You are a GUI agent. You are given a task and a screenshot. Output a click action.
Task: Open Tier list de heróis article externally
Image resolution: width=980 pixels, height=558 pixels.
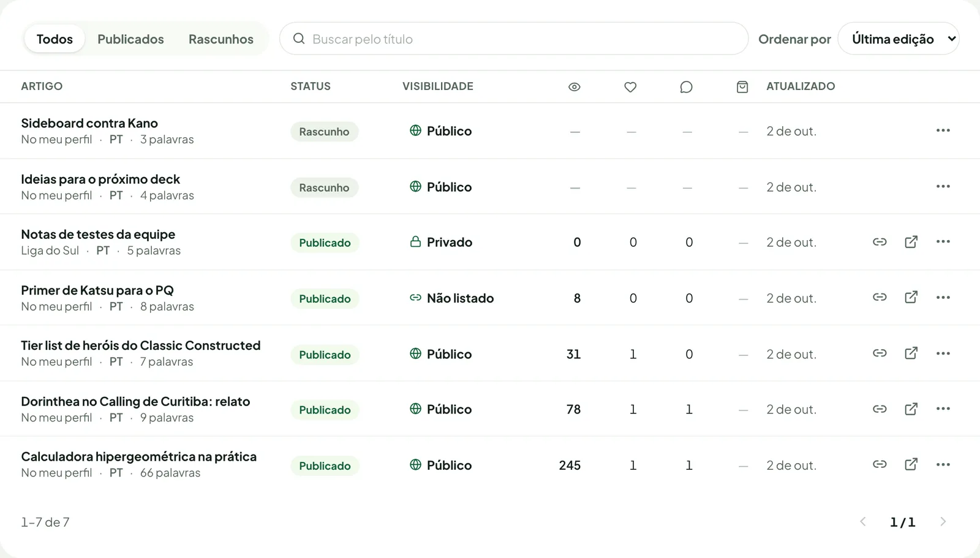click(911, 353)
